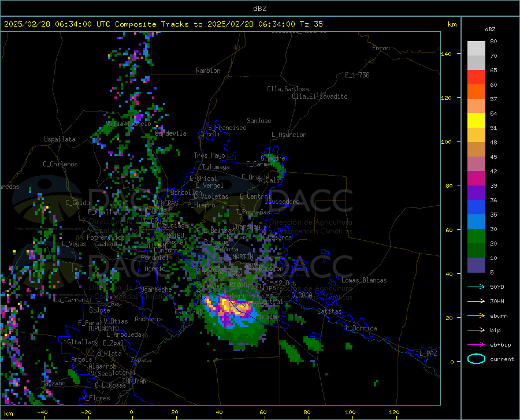The image size is (520, 420).
Task: Click the V_Flores label
Action: (x=96, y=398)
